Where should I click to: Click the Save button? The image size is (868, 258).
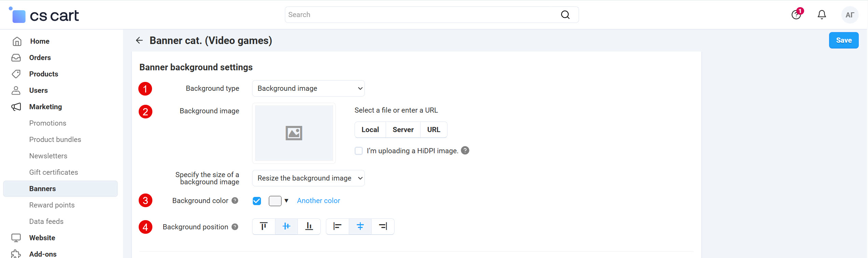(843, 40)
